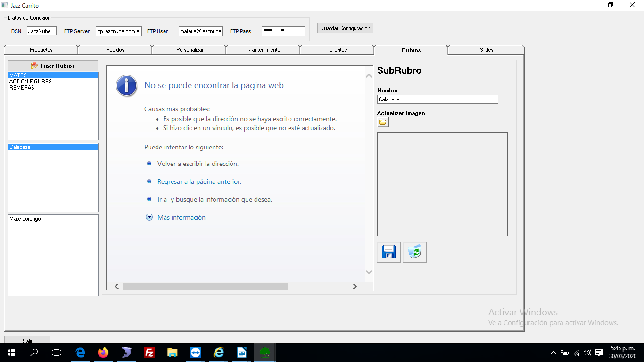Screen dimensions: 644x362
Task: Click horizontal scrollbar right arrow
Action: [x=355, y=286]
